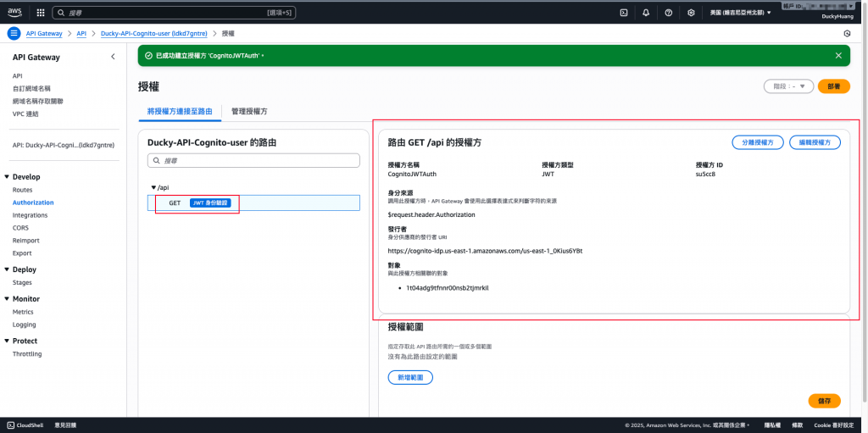This screenshot has height=433, width=868.
Task: Click the JWT 身份驗證 badge
Action: click(x=210, y=203)
